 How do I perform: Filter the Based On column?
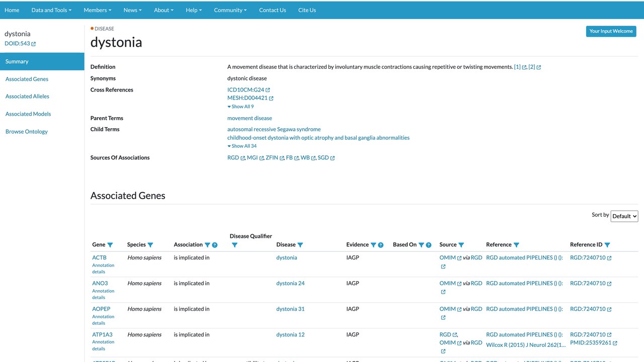pyautogui.click(x=421, y=245)
